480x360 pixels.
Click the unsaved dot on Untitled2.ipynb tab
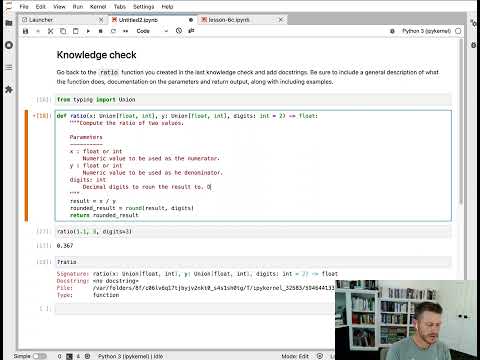[191, 20]
